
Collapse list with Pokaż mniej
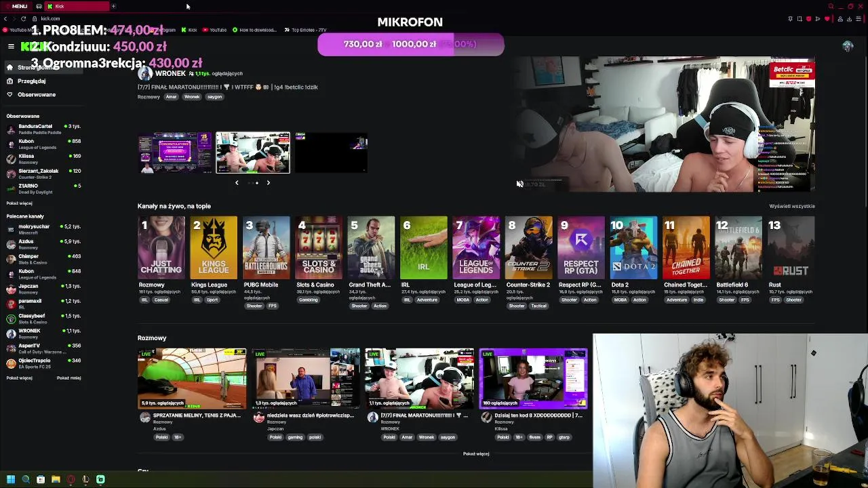pos(68,378)
